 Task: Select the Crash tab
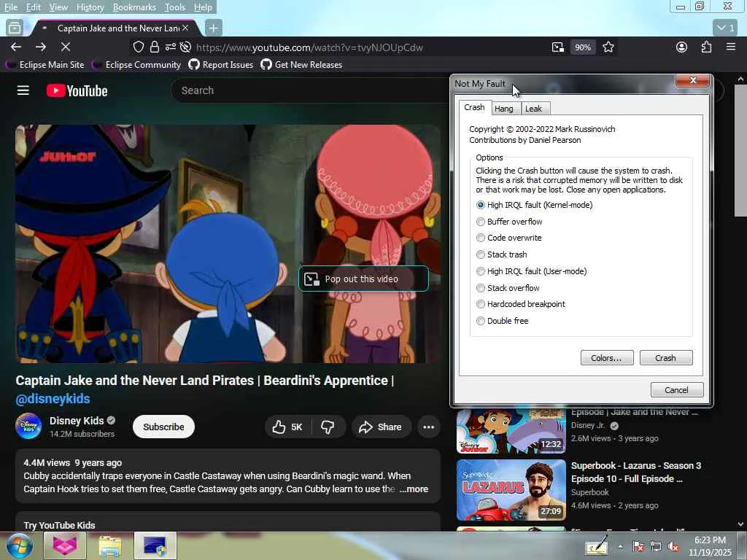tap(474, 108)
